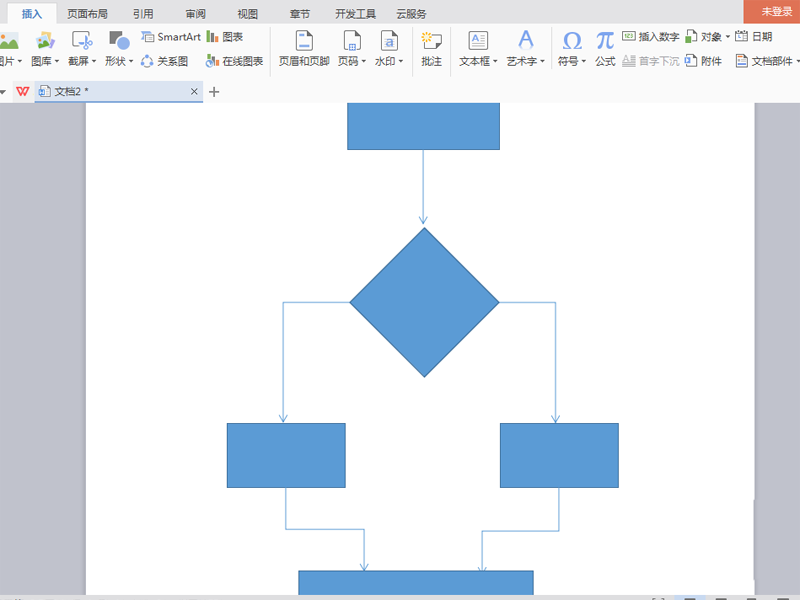Expand the 图库 dropdown arrow
800x600 pixels.
coord(57,61)
